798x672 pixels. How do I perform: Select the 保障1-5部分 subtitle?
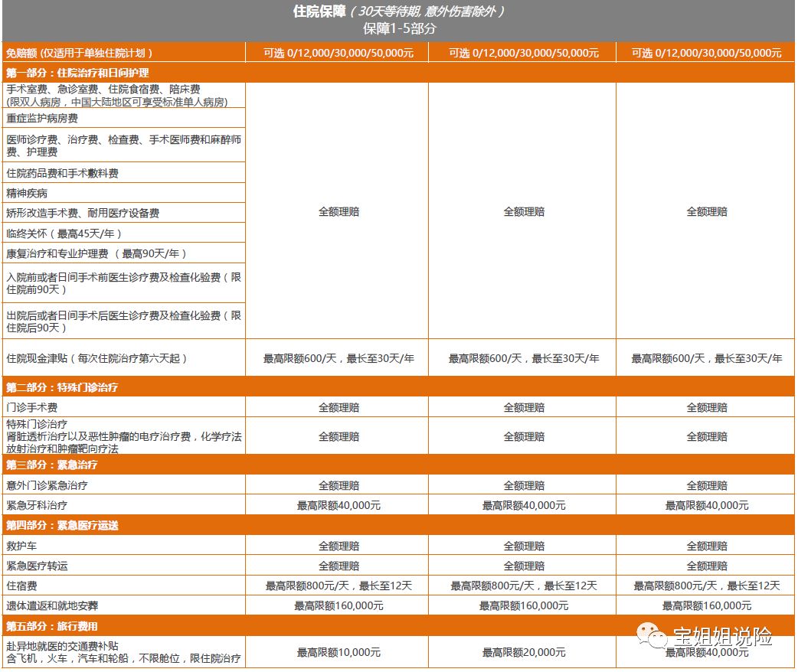[x=399, y=28]
